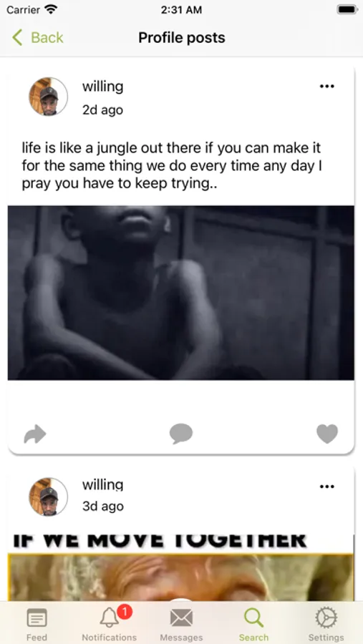Viewport: 363px width, 644px height.
Task: Open the Settings tab
Action: (x=326, y=624)
